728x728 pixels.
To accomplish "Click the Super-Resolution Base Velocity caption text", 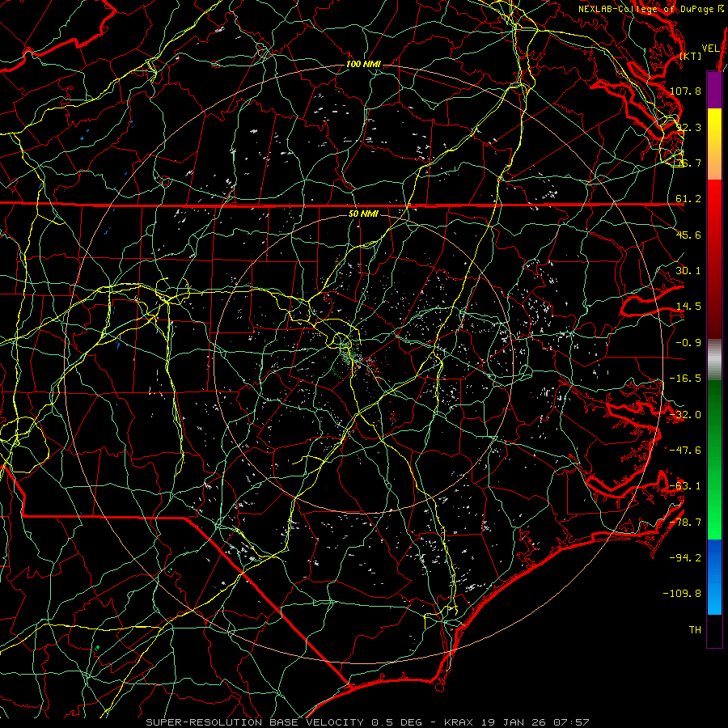I will click(368, 722).
